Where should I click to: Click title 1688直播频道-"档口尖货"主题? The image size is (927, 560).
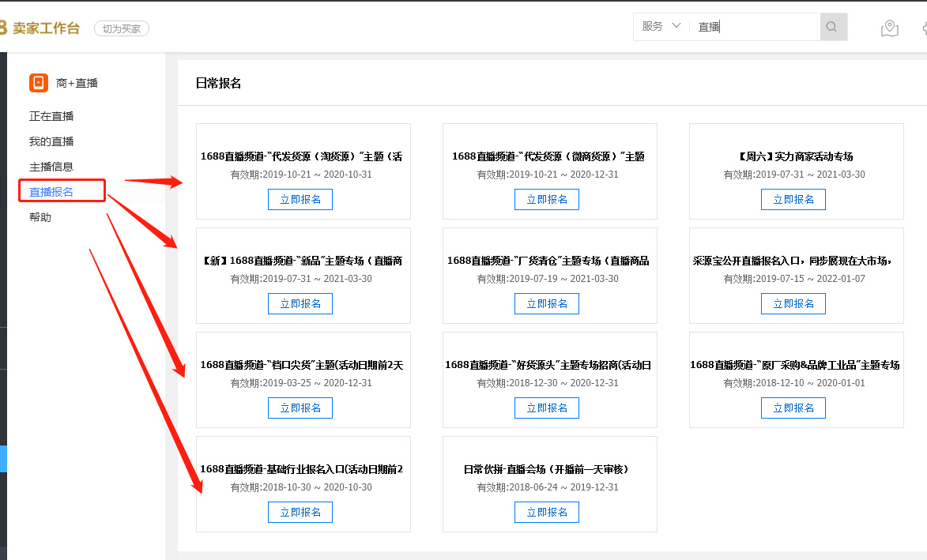[x=302, y=365]
